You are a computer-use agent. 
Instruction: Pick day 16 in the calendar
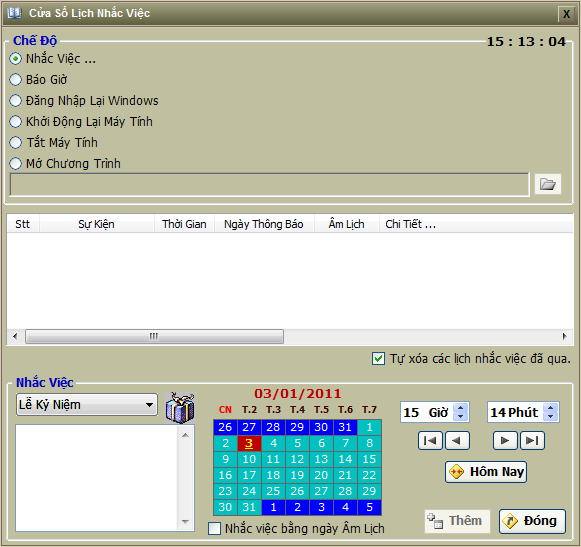tap(225, 475)
